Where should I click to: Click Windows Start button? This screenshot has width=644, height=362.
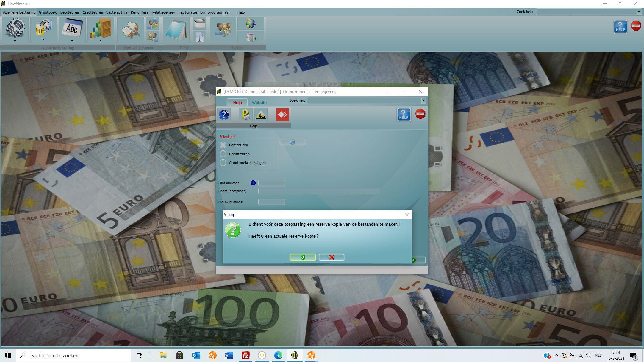point(8,355)
